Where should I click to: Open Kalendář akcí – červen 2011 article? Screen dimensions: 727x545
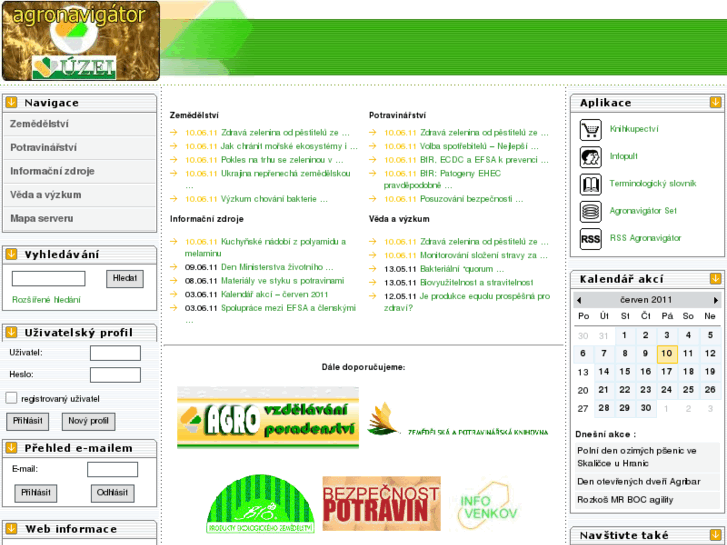point(274,295)
